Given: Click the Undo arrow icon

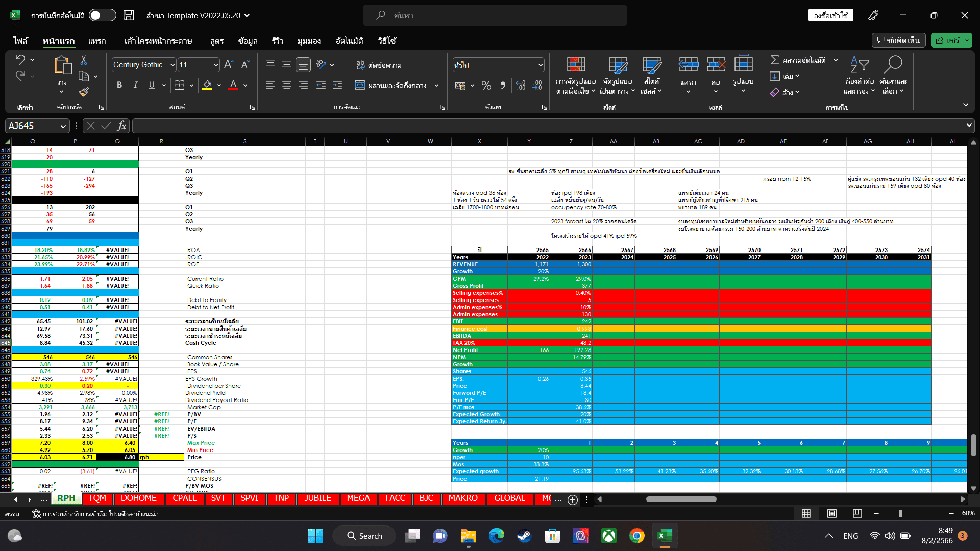Looking at the screenshot, I should pos(20,59).
